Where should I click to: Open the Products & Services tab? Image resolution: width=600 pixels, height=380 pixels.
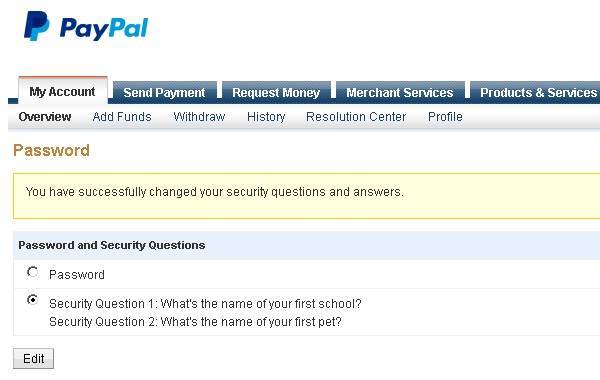click(535, 93)
